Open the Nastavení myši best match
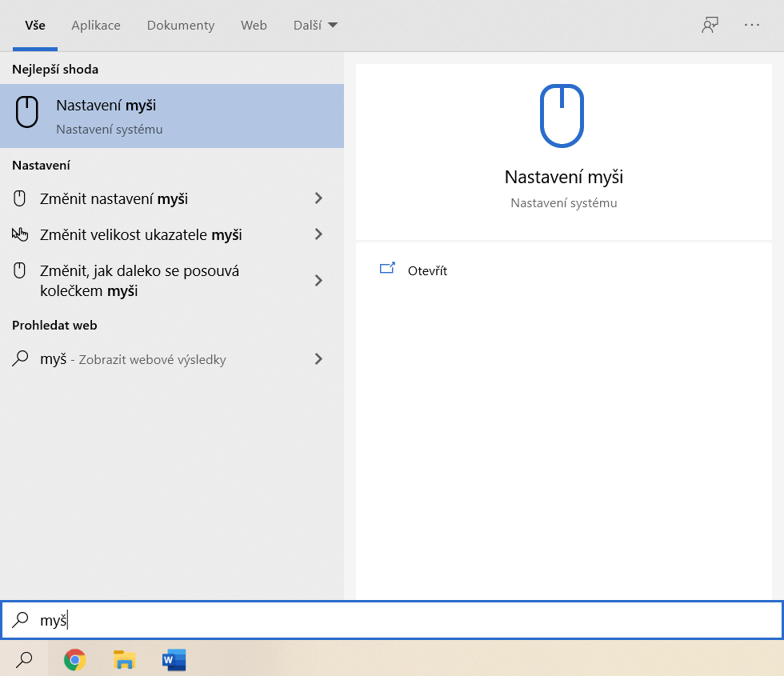Screen dimensions: 784x676 (x=172, y=116)
